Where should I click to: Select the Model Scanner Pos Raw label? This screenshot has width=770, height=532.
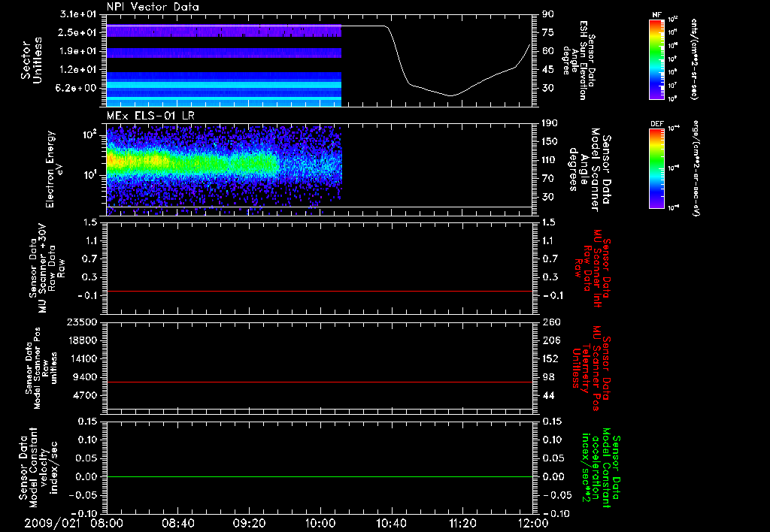[41, 368]
